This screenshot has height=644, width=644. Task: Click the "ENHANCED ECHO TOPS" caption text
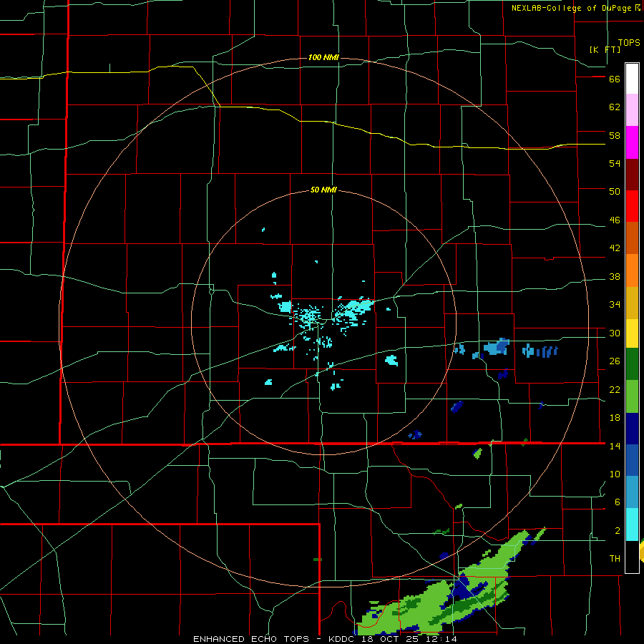pyautogui.click(x=254, y=639)
